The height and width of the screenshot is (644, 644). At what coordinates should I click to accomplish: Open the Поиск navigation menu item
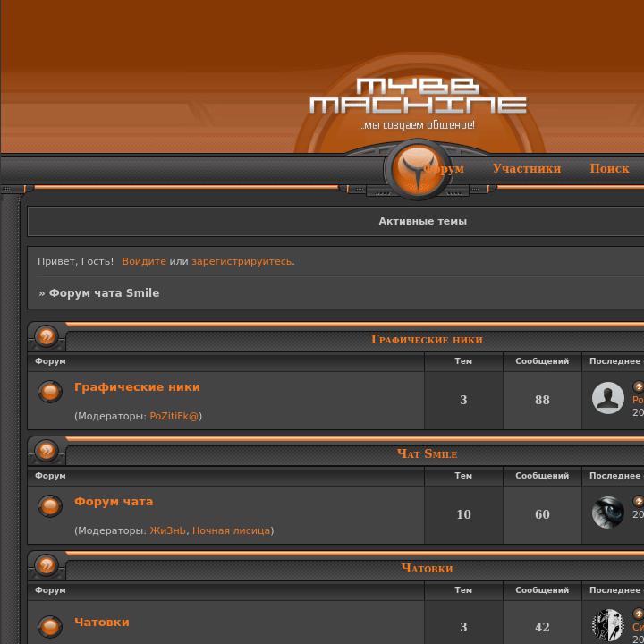(609, 168)
